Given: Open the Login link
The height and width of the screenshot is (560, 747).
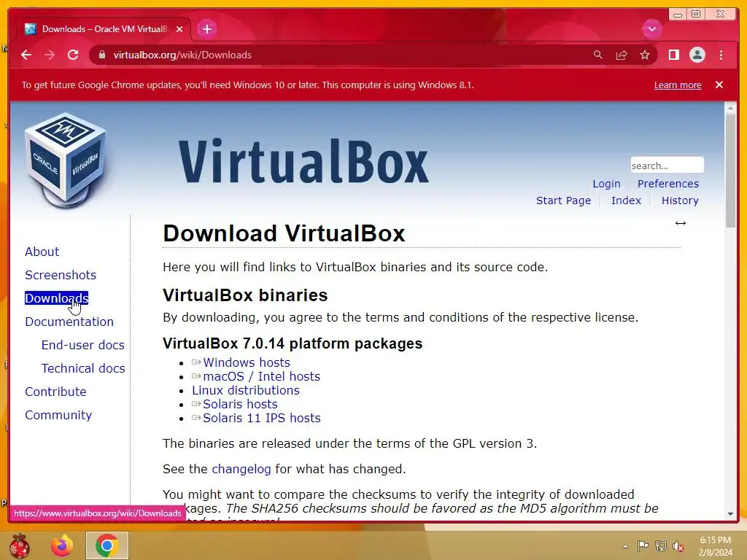Looking at the screenshot, I should pos(606,184).
